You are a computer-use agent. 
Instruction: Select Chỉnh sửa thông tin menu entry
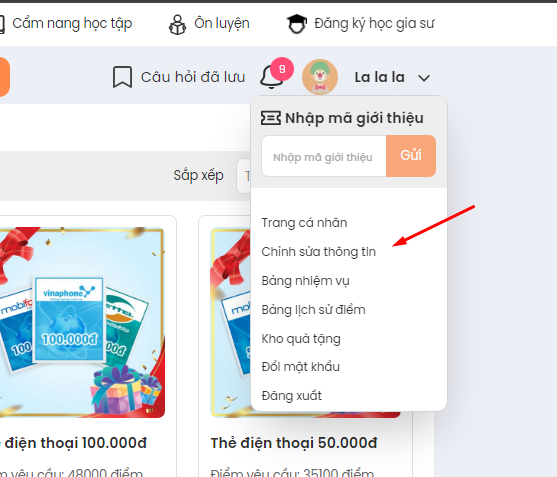click(319, 252)
